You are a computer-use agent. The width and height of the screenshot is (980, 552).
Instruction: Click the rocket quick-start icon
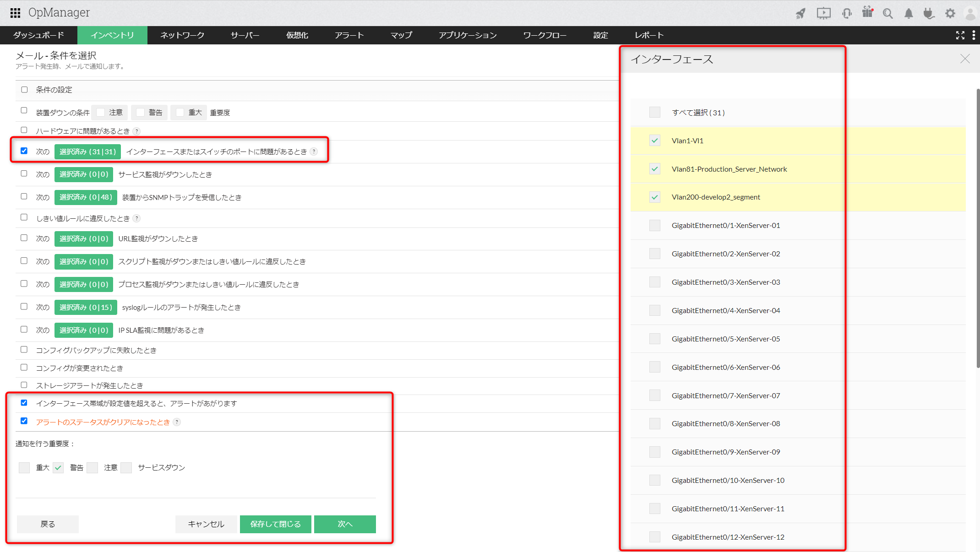(800, 13)
